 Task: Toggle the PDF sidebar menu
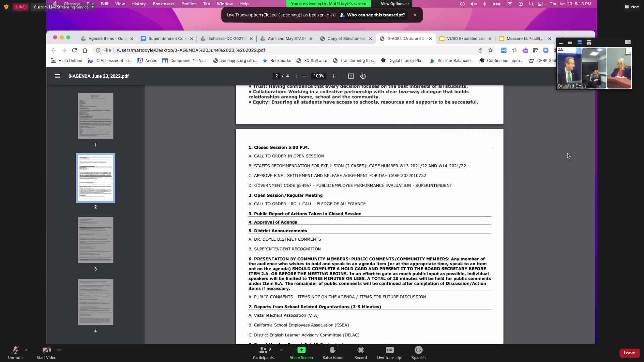click(x=57, y=76)
